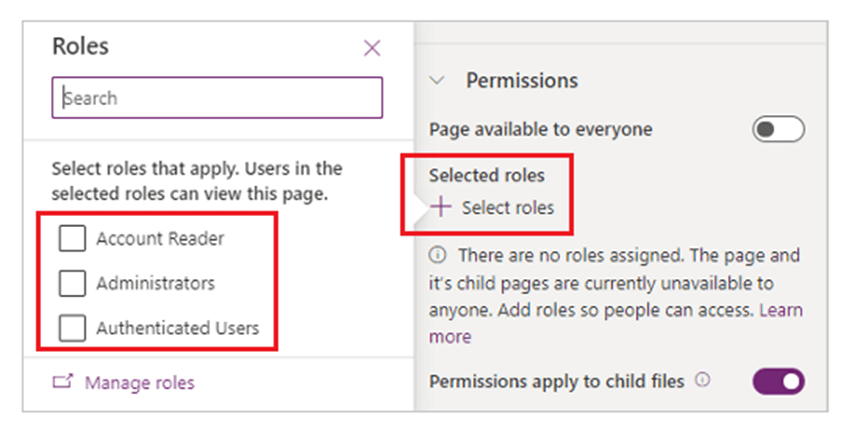849x428 pixels.
Task: Select the Administrators role label
Action: [x=155, y=283]
